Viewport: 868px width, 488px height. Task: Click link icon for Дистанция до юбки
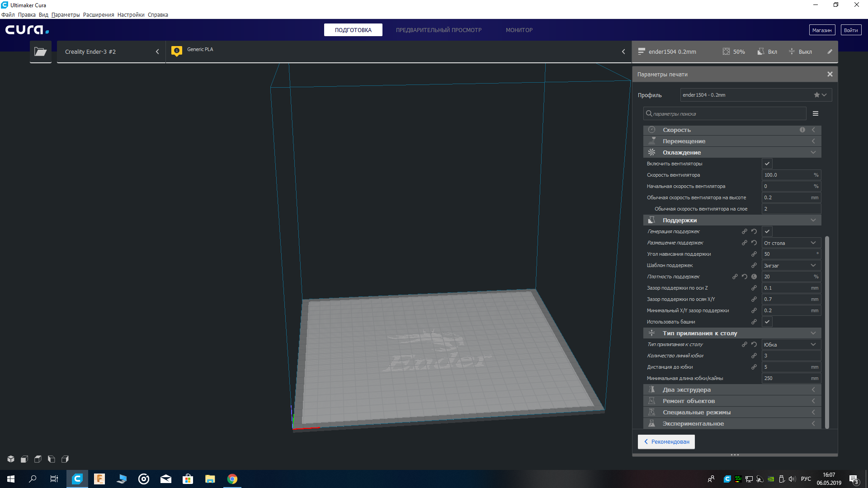pyautogui.click(x=754, y=367)
